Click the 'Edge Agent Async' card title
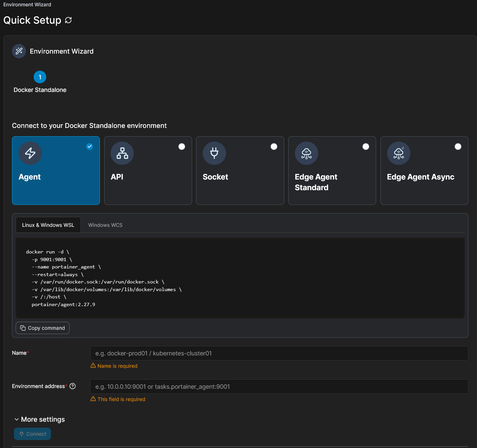 (420, 177)
